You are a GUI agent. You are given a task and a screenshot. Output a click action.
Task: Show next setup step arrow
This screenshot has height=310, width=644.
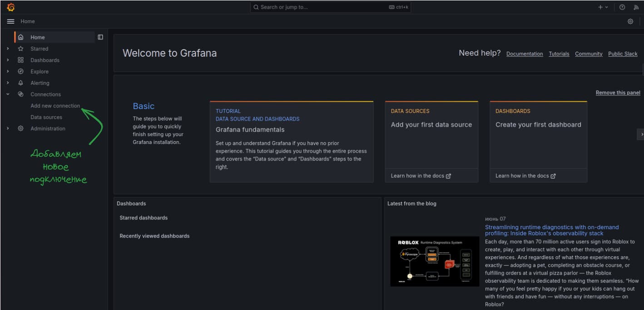tap(641, 134)
